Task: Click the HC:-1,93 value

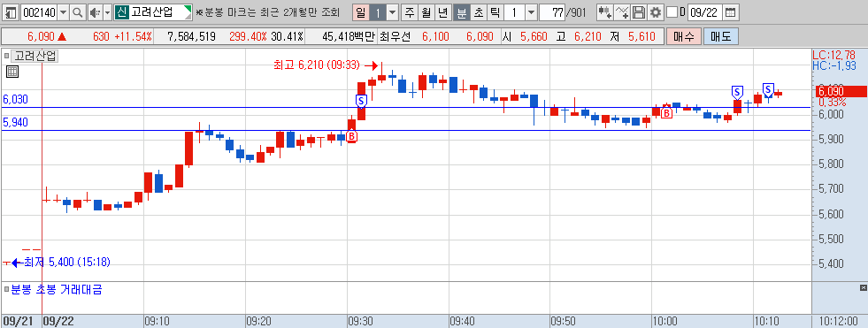Action: click(833, 65)
